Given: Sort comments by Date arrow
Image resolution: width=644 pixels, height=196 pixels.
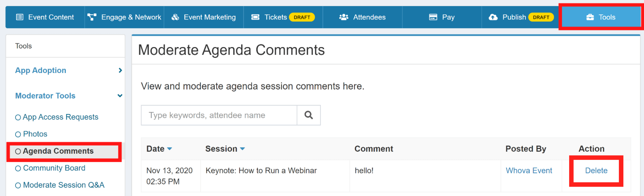Looking at the screenshot, I should click(x=170, y=149).
